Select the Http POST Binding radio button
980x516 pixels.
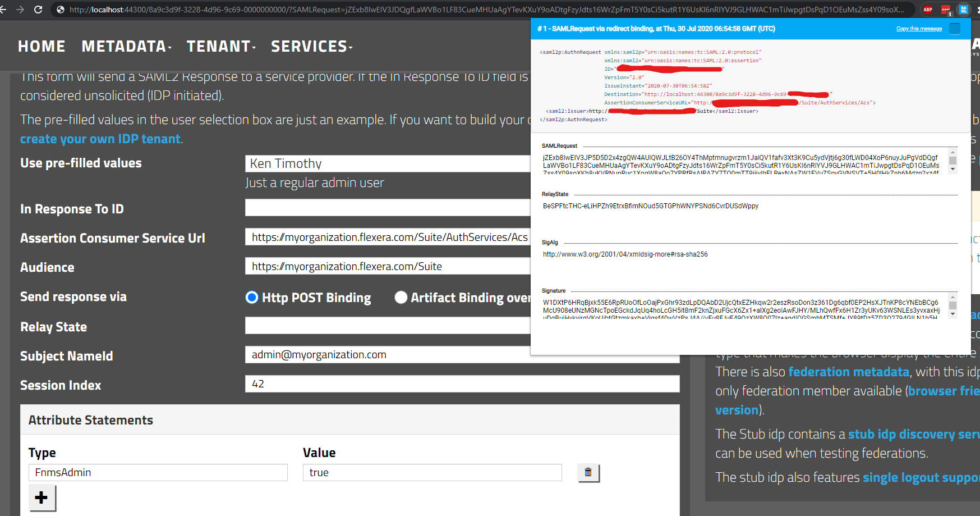click(251, 298)
